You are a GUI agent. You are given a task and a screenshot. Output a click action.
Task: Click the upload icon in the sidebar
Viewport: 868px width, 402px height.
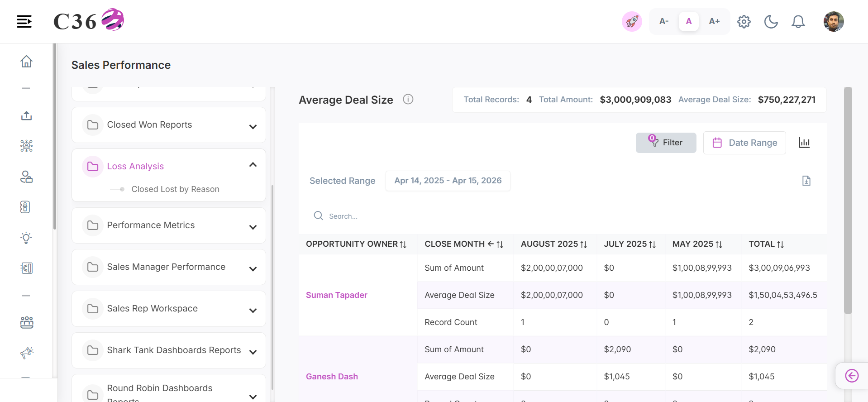pyautogui.click(x=26, y=115)
